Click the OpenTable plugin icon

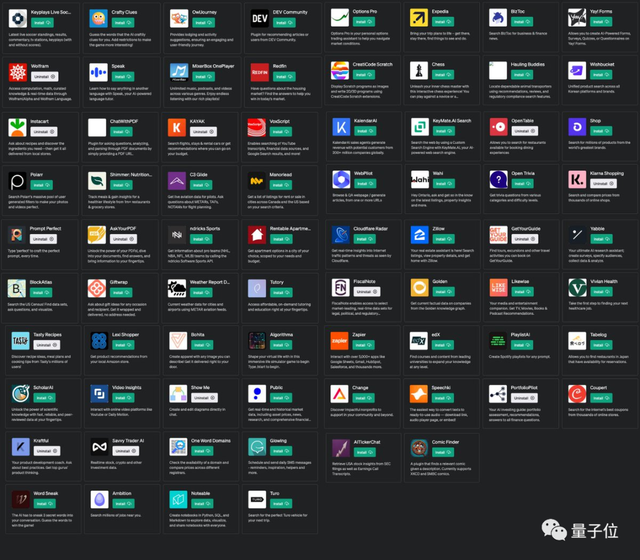tap(499, 127)
